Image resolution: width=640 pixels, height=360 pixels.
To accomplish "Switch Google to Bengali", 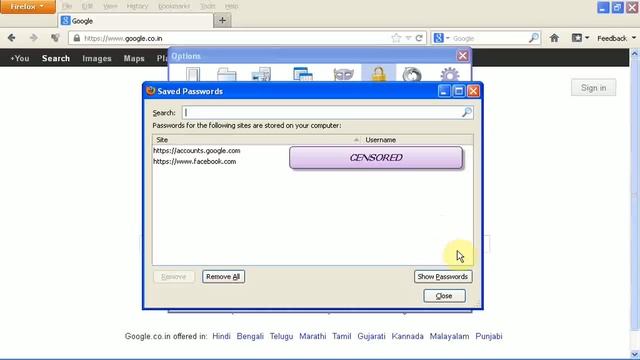I will (x=250, y=336).
